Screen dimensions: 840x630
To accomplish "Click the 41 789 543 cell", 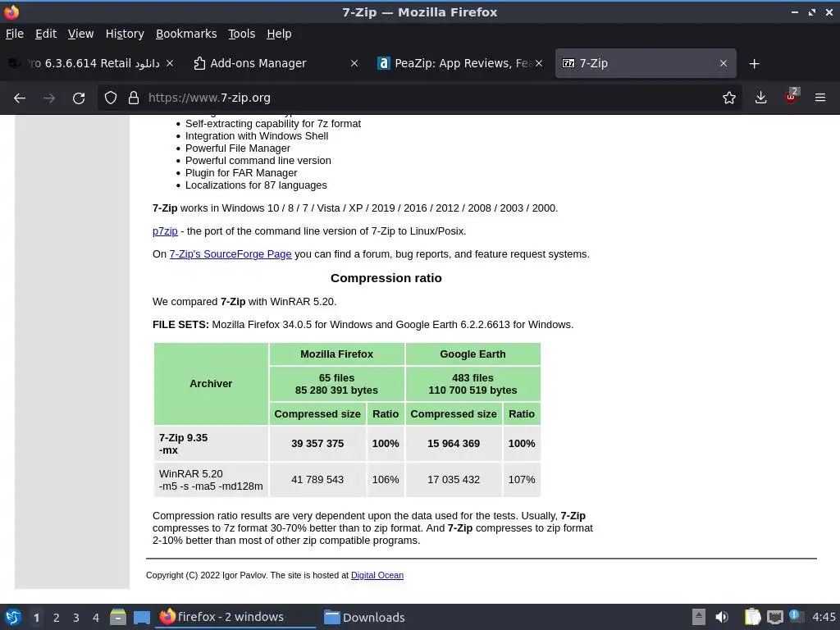I will coord(317,479).
